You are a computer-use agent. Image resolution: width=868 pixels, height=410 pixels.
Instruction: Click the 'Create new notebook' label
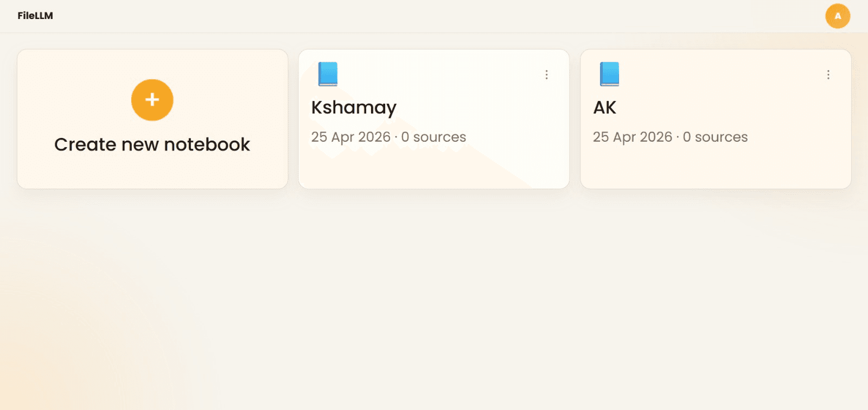(x=152, y=144)
